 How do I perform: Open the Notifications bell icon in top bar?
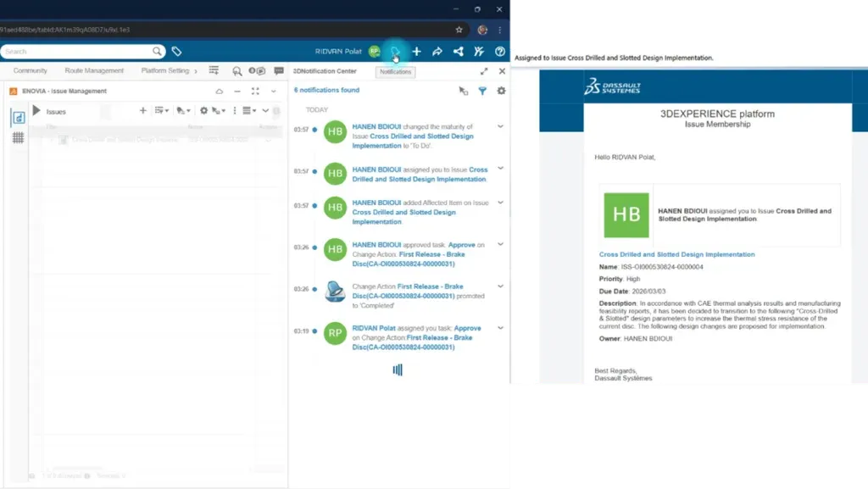395,52
